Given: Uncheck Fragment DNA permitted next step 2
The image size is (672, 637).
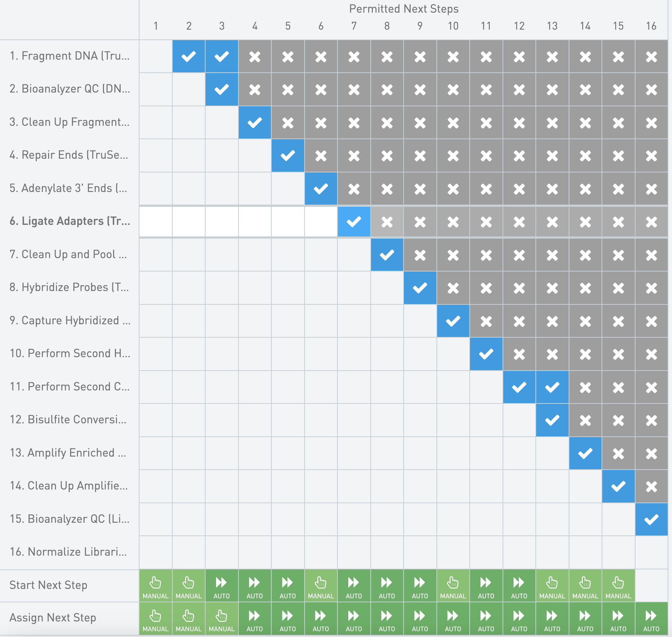Looking at the screenshot, I should 189,56.
